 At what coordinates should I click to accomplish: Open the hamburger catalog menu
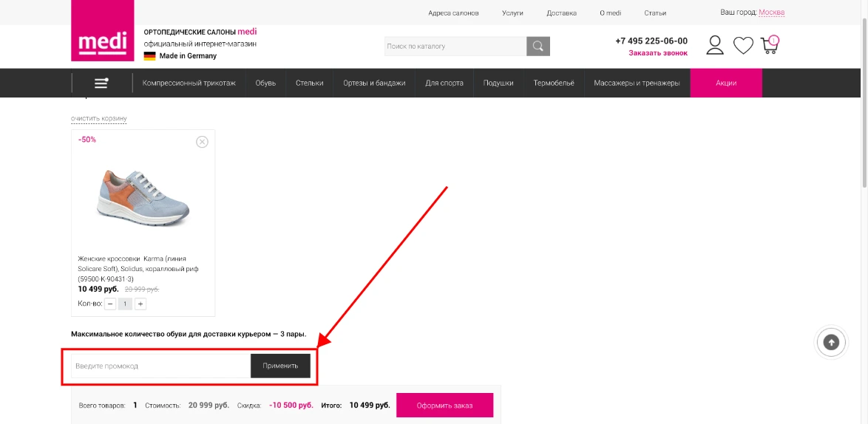pyautogui.click(x=101, y=83)
